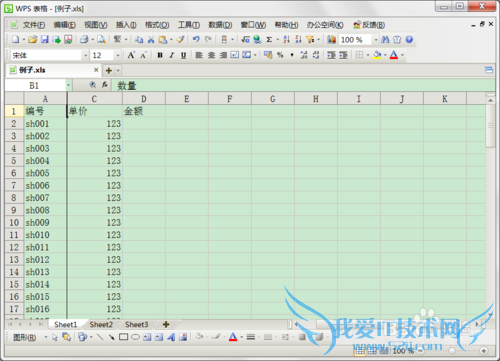Toggle Italic formatting
The image size is (500, 361).
pyautogui.click(x=172, y=55)
